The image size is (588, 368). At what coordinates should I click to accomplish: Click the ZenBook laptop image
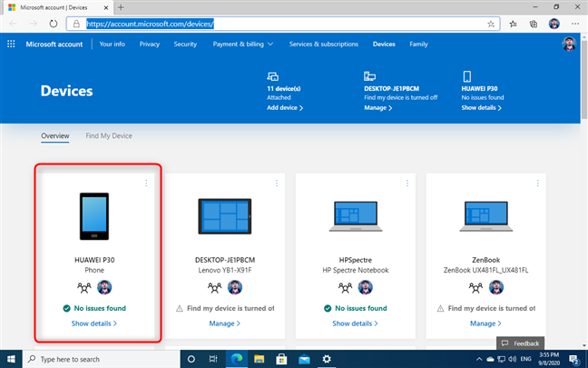(486, 216)
